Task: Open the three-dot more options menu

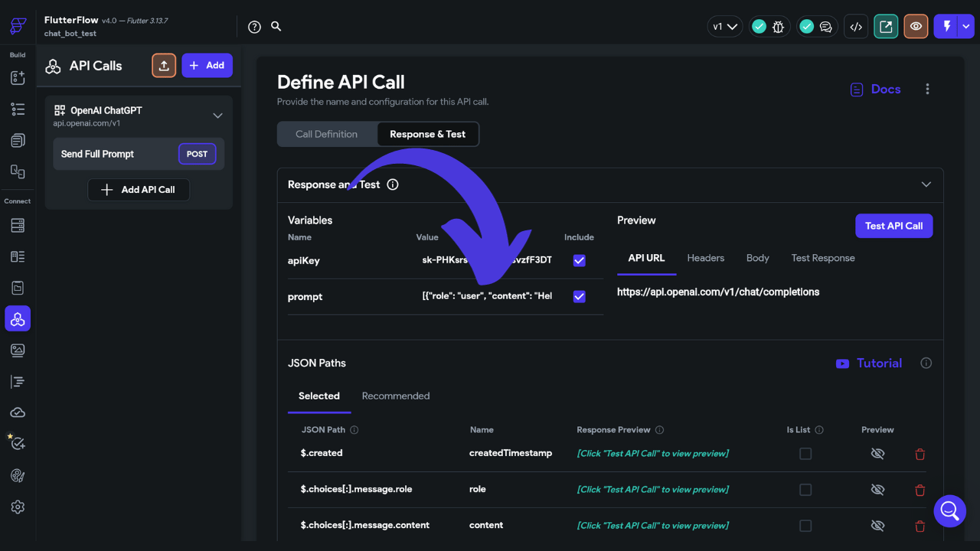Action: pyautogui.click(x=927, y=90)
